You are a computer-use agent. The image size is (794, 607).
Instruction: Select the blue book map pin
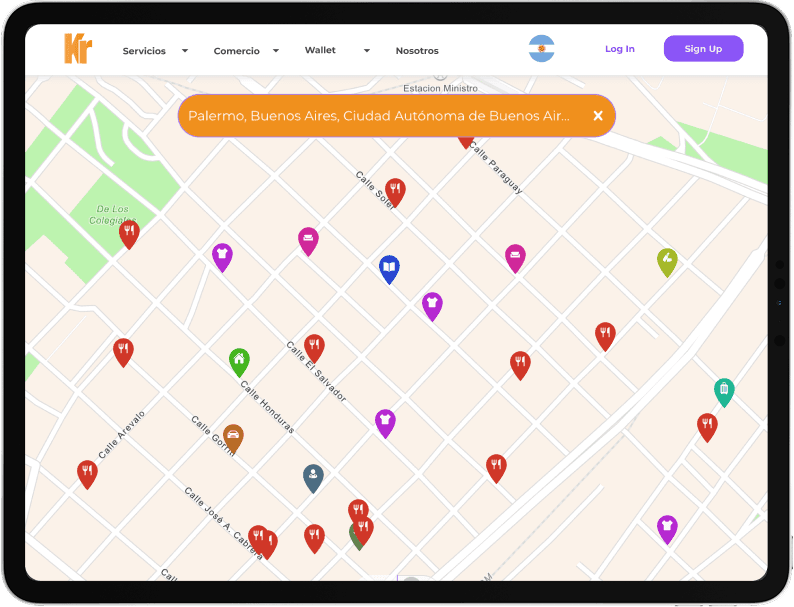(389, 267)
